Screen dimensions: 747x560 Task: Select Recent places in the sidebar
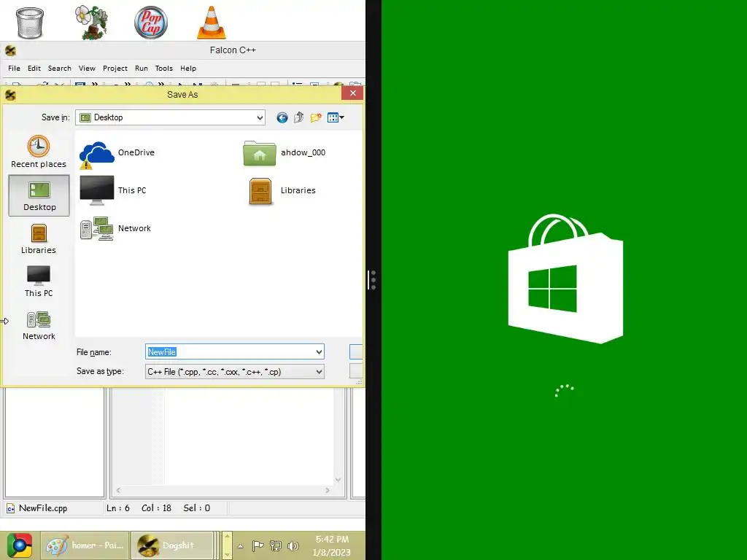pyautogui.click(x=39, y=152)
